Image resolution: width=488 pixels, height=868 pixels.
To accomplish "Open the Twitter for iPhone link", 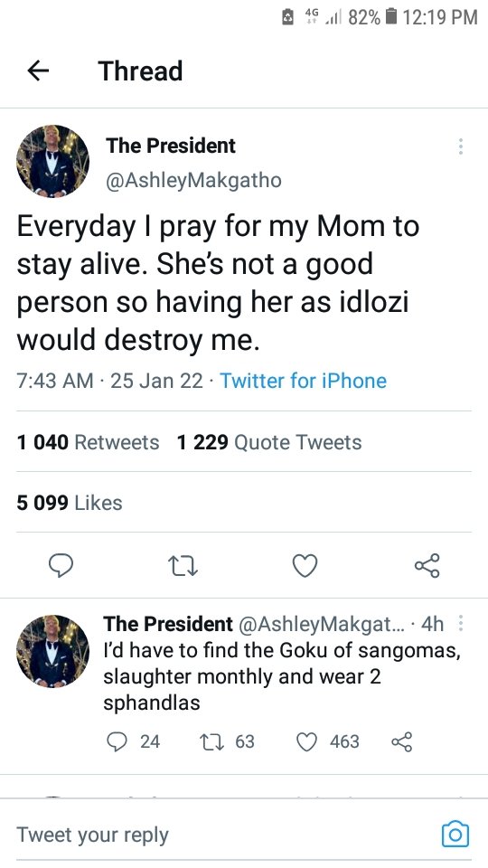I will point(304,381).
